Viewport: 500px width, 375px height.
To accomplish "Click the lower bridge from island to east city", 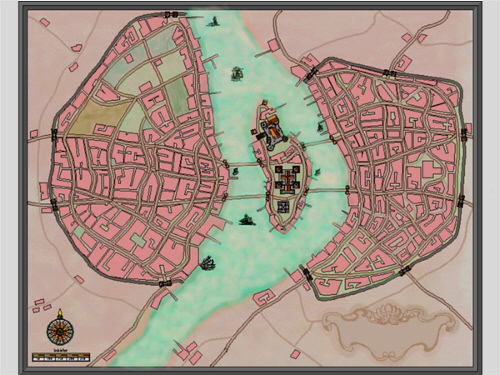I will click(327, 190).
